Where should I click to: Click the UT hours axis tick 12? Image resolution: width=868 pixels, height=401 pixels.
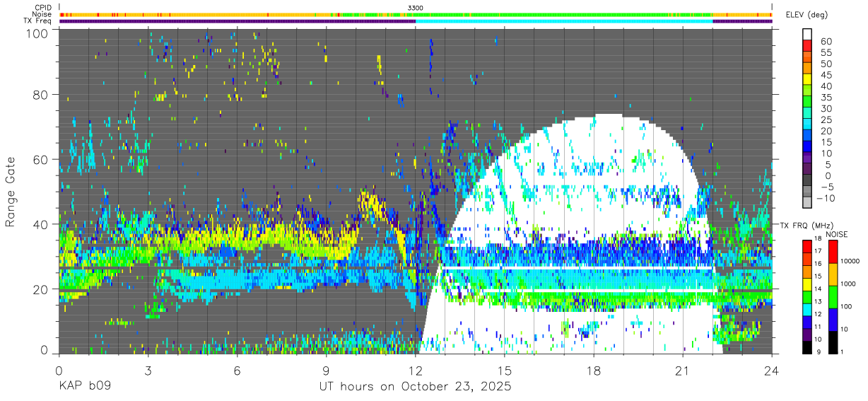click(416, 371)
